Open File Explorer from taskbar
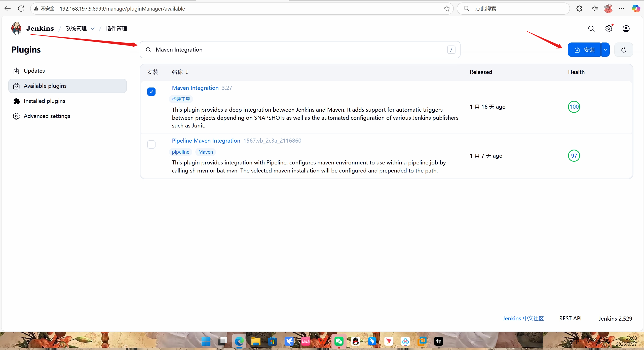This screenshot has width=644, height=350. [x=256, y=341]
